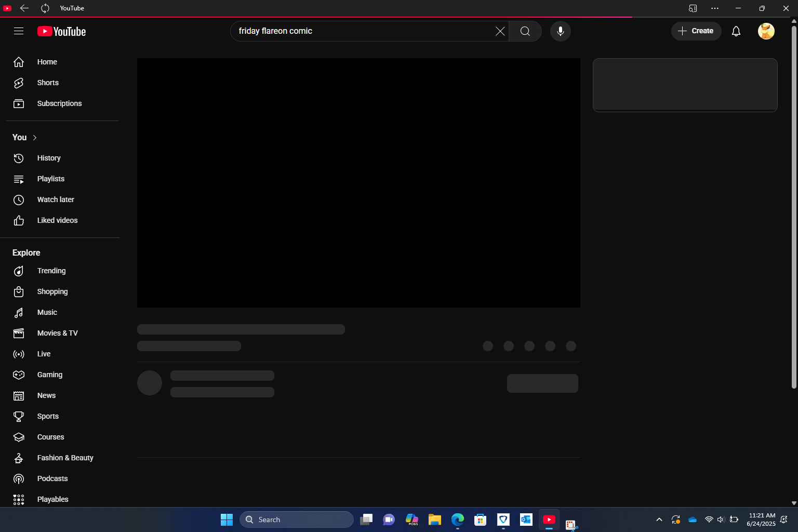This screenshot has height=532, width=798.
Task: Start a voice search with the microphone icon
Action: tap(560, 31)
